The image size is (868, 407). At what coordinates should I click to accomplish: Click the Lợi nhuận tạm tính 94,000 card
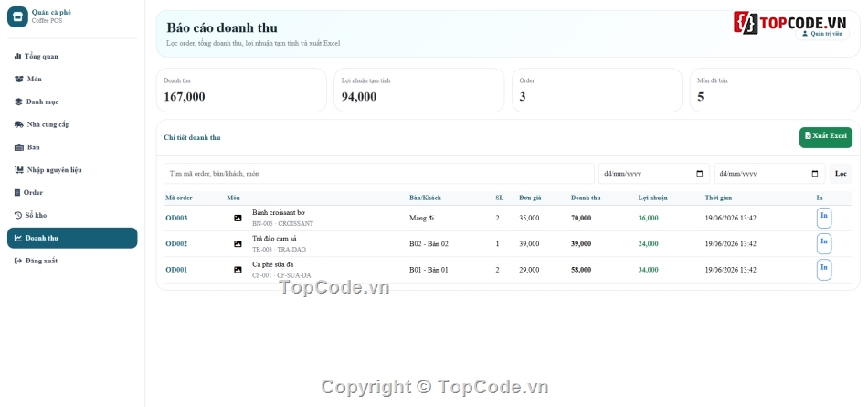(x=419, y=90)
